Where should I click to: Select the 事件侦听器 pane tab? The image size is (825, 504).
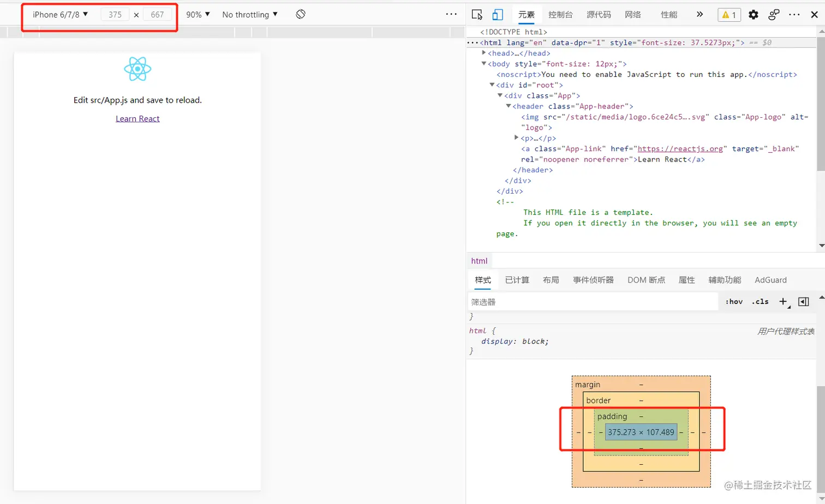point(593,280)
